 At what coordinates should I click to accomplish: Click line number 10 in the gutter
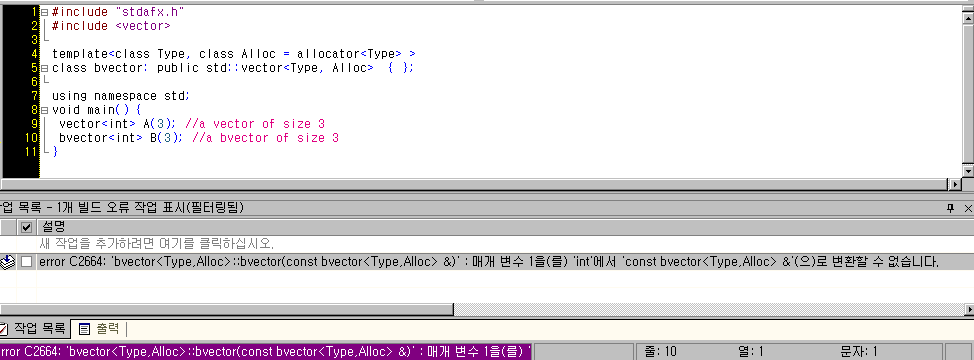[x=32, y=138]
